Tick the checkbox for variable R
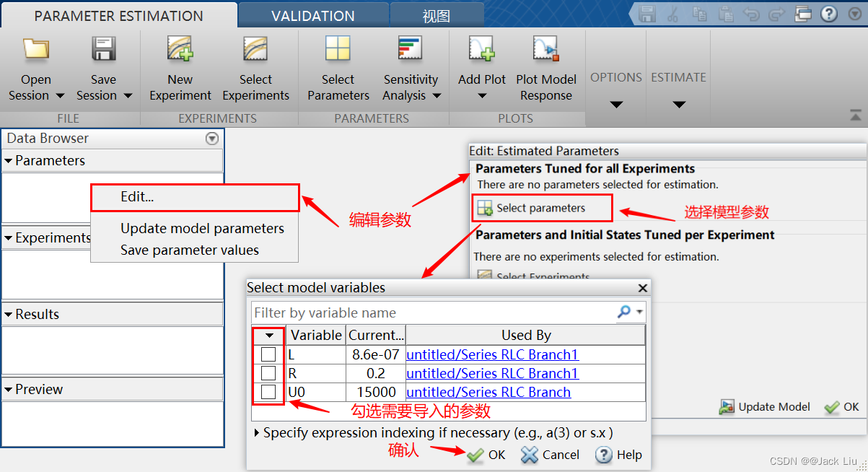Viewport: 868px width, 472px height. [268, 373]
